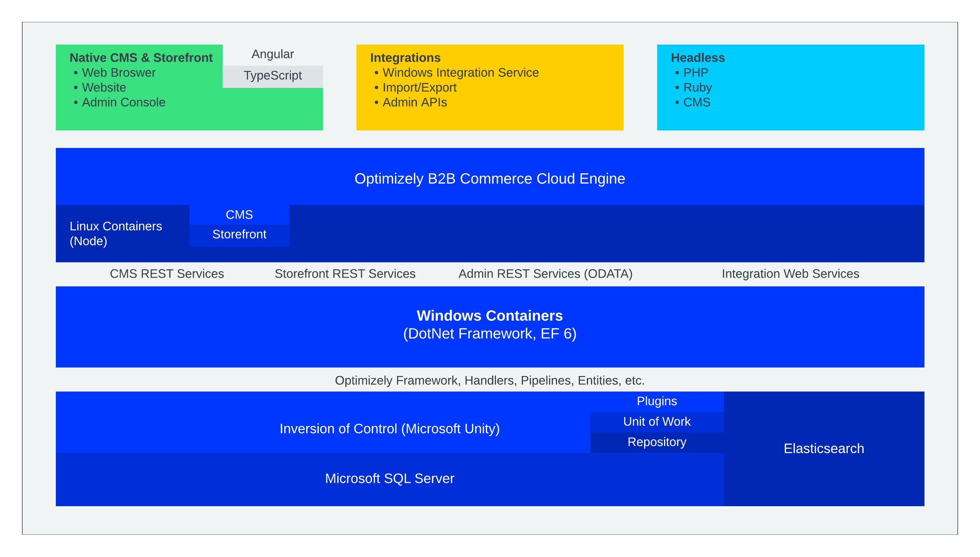Click Storefront REST Services text
The width and height of the screenshot is (980, 557).
(345, 274)
